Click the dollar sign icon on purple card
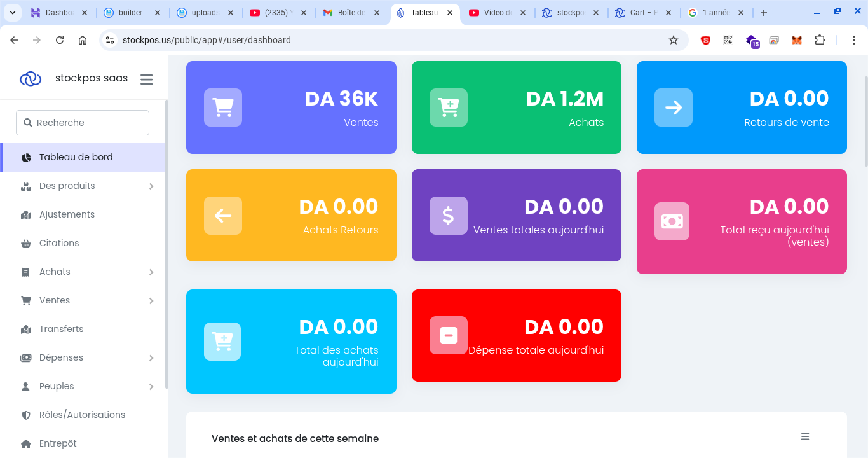Viewport: 868px width, 458px height. [448, 216]
